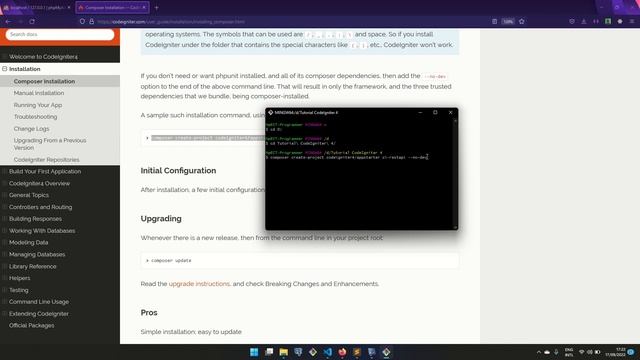
Task: Open Running Your App page
Action: pos(38,105)
